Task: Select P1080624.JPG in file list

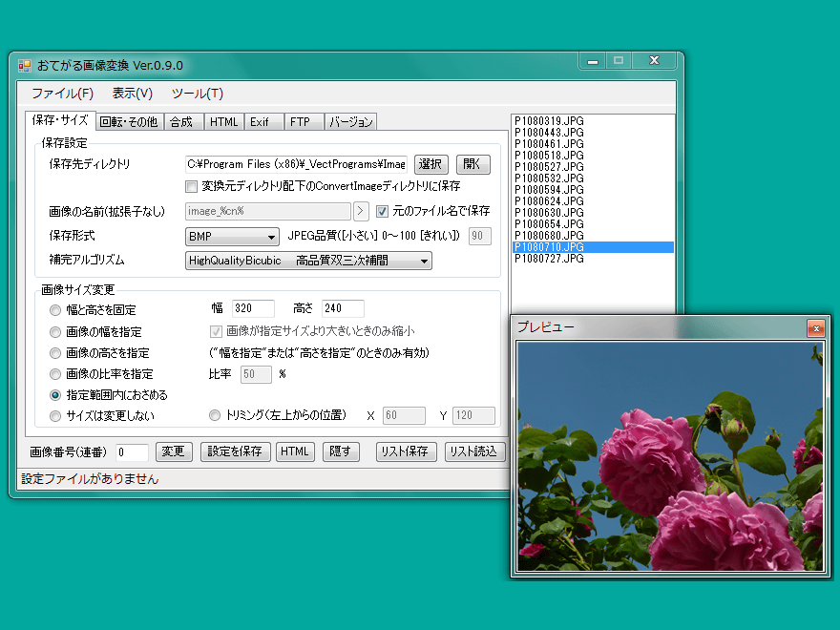Action: (x=593, y=201)
